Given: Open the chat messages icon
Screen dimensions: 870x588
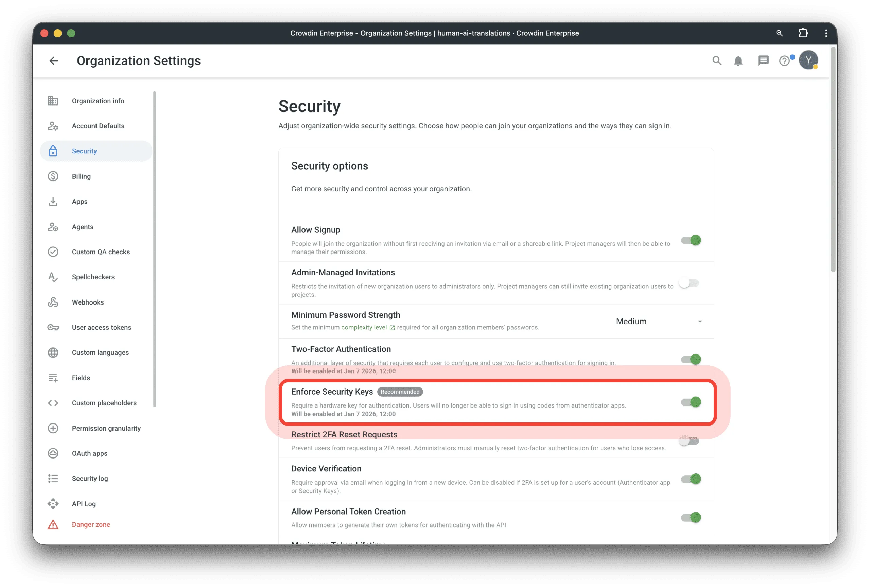Looking at the screenshot, I should pos(763,60).
